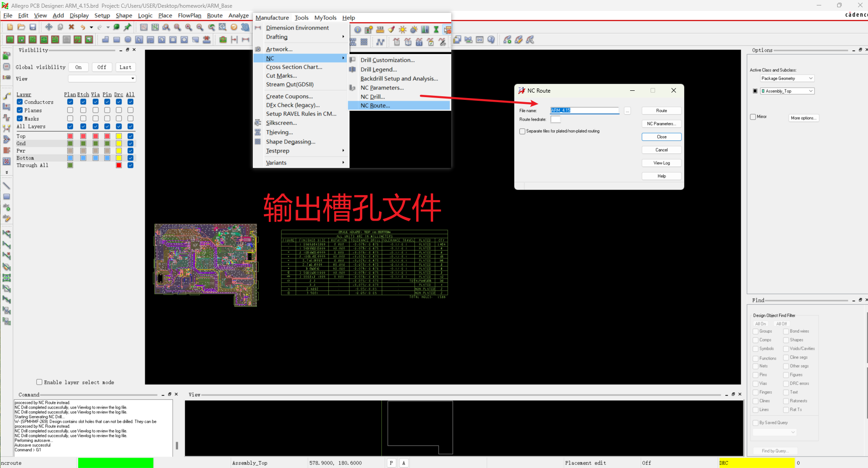Click the shape select arrow icon
This screenshot has width=868, height=468.
click(x=139, y=40)
